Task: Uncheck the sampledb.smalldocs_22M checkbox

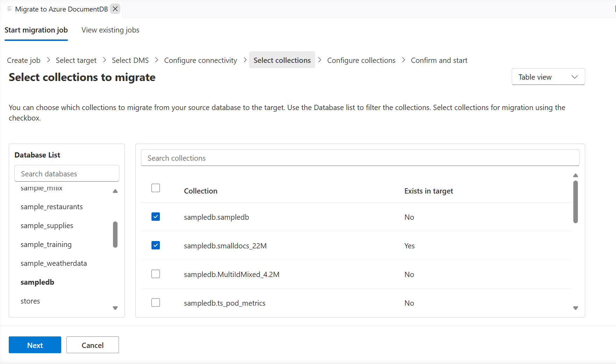Action: point(156,245)
